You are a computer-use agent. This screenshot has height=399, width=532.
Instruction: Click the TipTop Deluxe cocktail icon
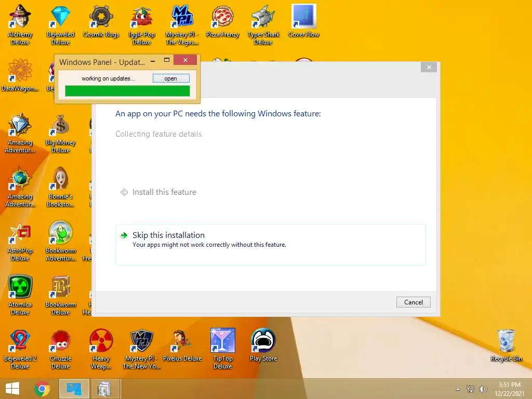click(222, 349)
